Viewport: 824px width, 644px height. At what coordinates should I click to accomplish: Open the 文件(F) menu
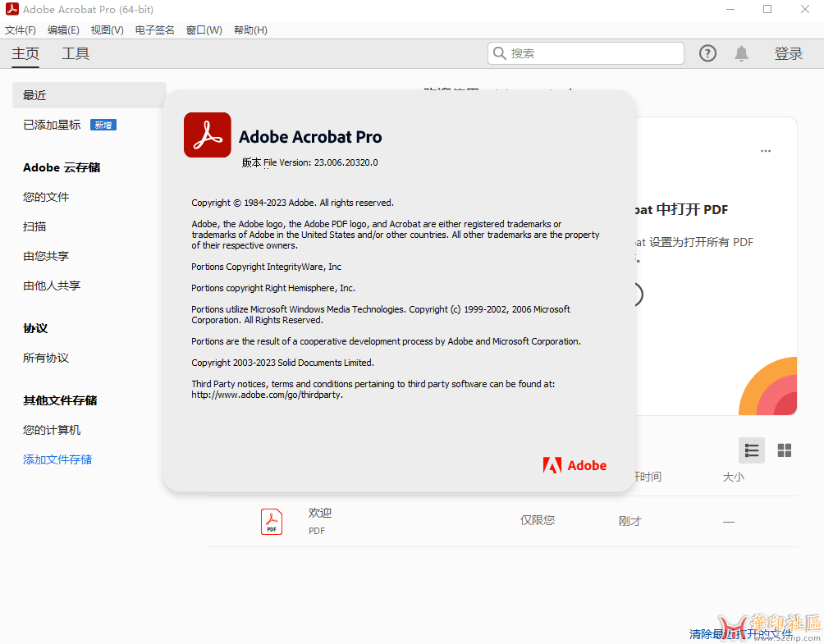21,30
